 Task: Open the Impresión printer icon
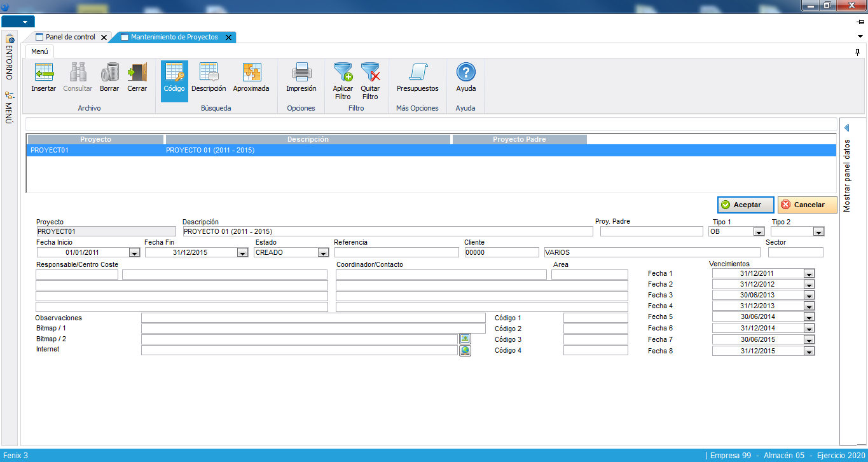click(x=301, y=73)
